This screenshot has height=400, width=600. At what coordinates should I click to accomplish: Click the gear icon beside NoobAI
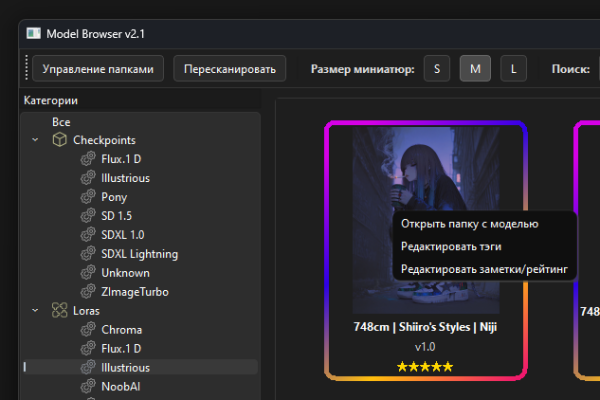click(88, 386)
